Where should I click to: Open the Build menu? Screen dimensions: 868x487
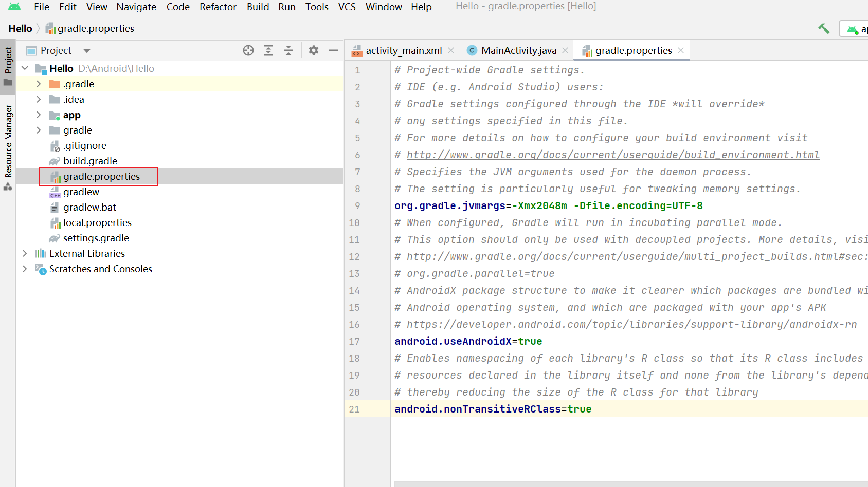[x=258, y=7]
